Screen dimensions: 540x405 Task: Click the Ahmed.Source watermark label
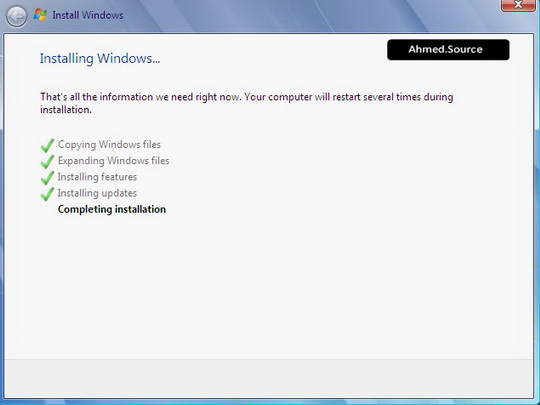point(448,50)
